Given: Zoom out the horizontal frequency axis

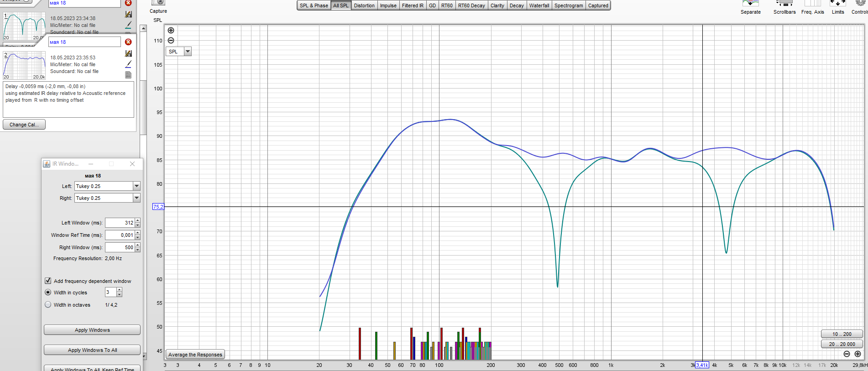Looking at the screenshot, I should click(847, 354).
